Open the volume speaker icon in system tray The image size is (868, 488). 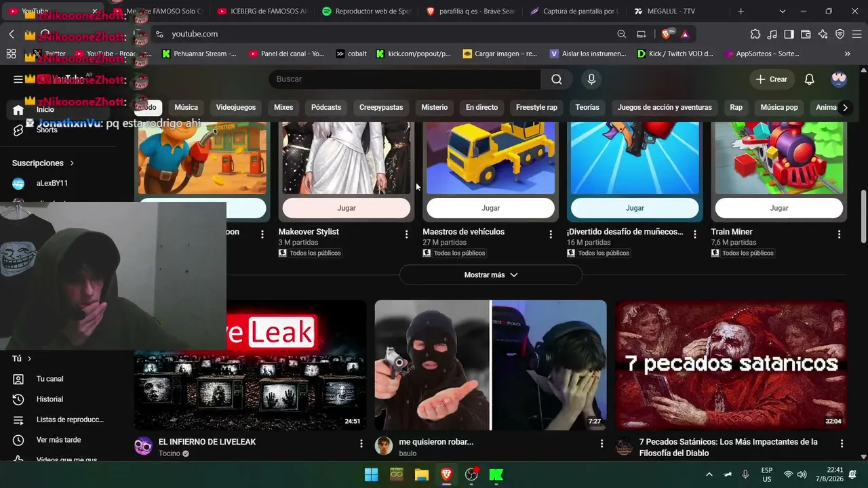802,474
